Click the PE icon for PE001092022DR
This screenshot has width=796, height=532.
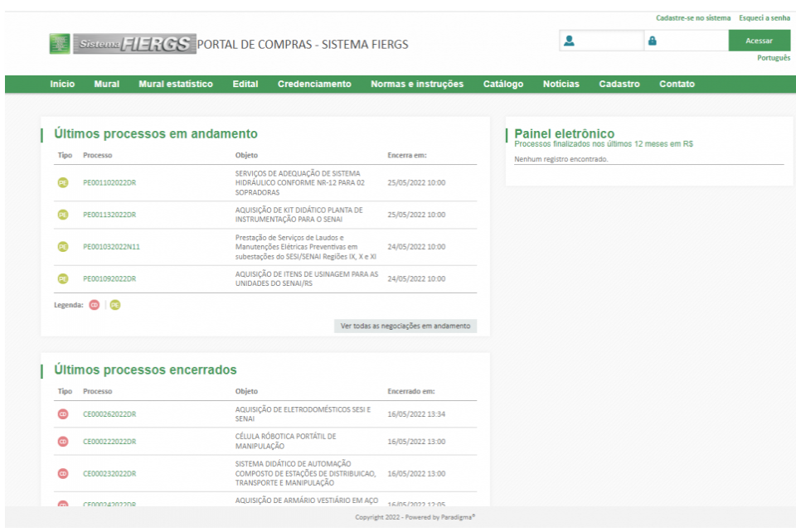click(63, 278)
